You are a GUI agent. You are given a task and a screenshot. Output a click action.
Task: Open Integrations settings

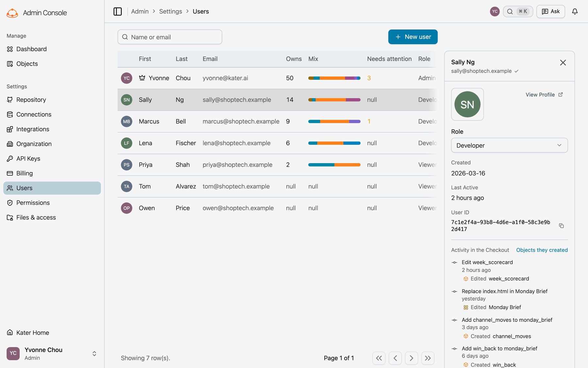point(52,129)
